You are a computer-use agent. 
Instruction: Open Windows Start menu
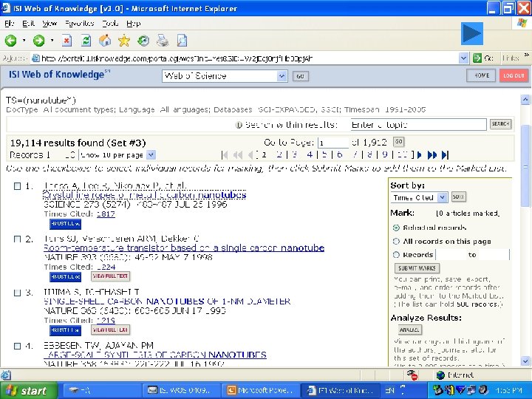click(29, 391)
